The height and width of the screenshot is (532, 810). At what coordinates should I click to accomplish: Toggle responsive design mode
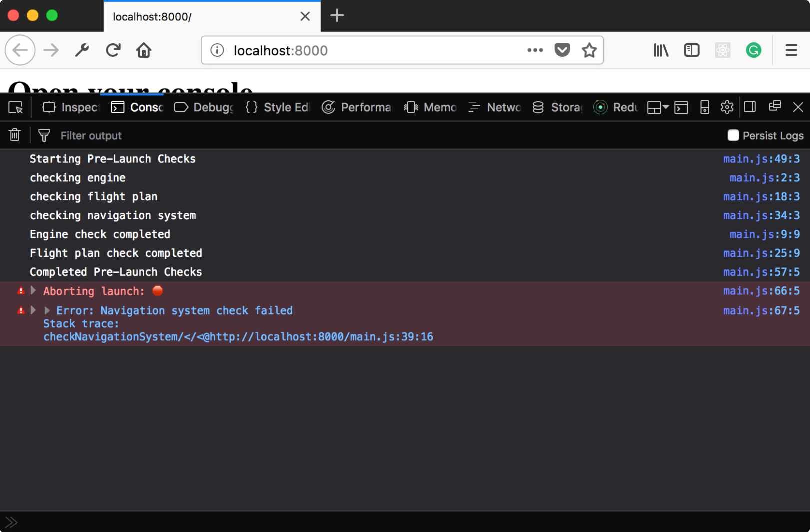pyautogui.click(x=705, y=107)
